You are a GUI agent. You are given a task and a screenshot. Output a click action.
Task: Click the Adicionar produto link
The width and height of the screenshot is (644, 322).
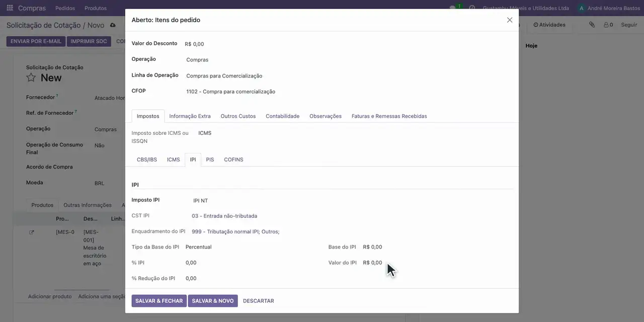pos(50,296)
